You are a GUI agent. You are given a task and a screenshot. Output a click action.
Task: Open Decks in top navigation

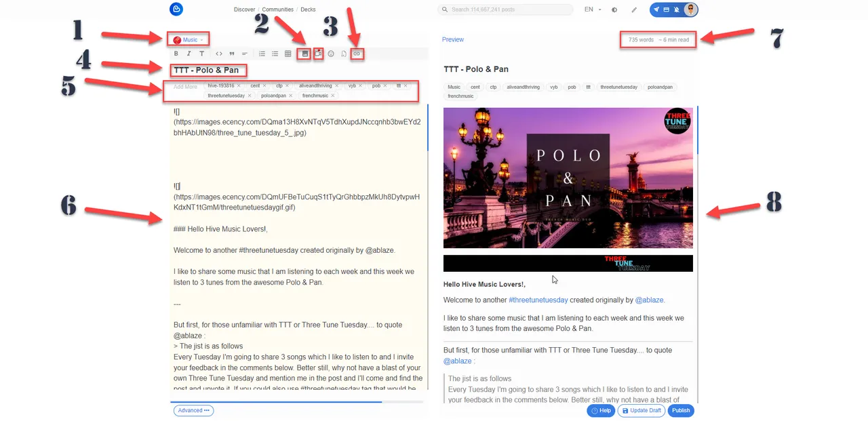308,9
